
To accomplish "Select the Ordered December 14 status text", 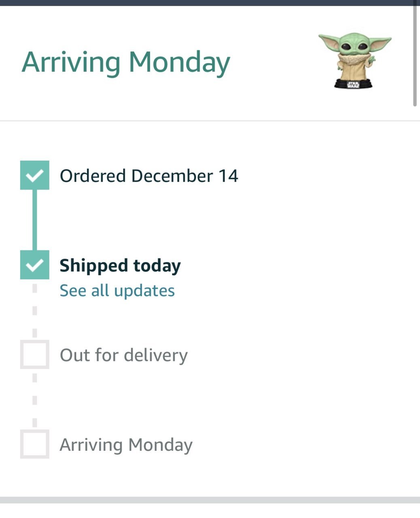I will point(149,176).
